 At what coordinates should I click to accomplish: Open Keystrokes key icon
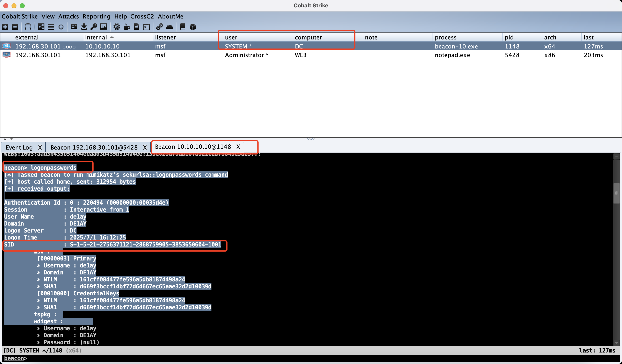(x=94, y=27)
